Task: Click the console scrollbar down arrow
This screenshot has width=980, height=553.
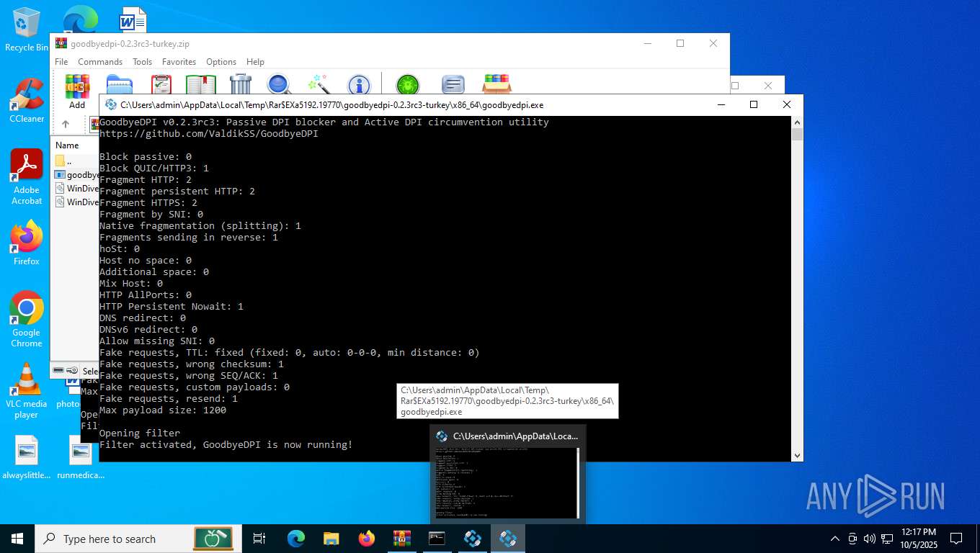Action: tap(797, 456)
